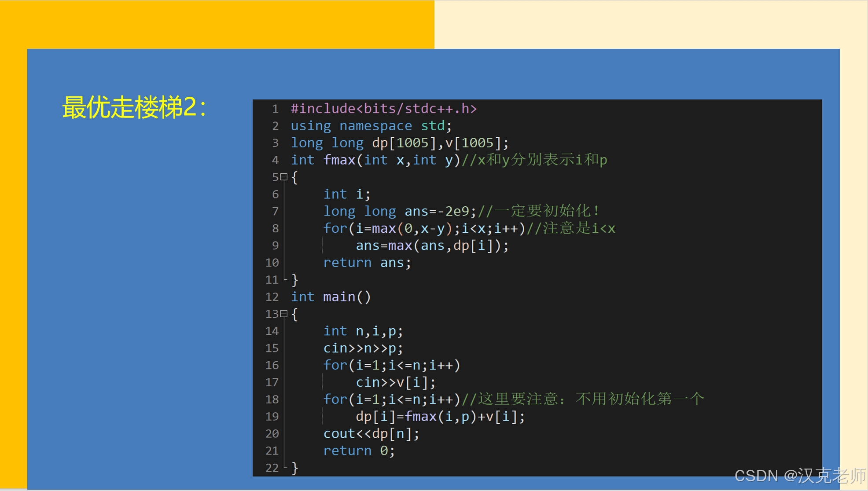The image size is (868, 491).
Task: Click the int main() line
Action: (x=331, y=297)
